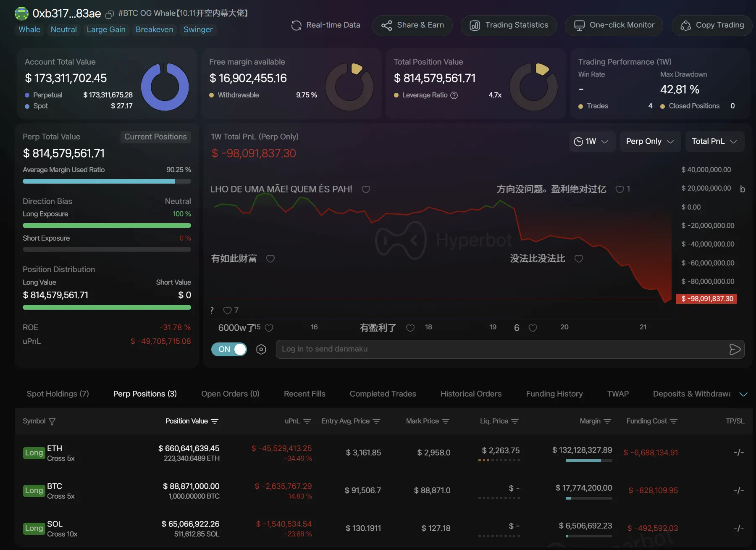Viewport: 756px width, 550px height.
Task: Like the '没法比没法比' comment heart
Action: [578, 259]
